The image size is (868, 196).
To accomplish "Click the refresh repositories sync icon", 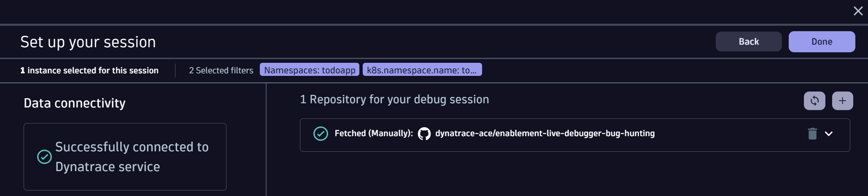I will click(814, 101).
